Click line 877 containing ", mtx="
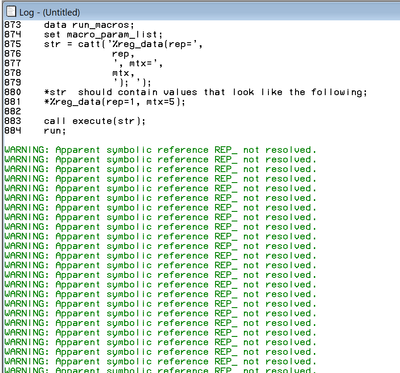The height and width of the screenshot is (373, 400). tap(83, 63)
